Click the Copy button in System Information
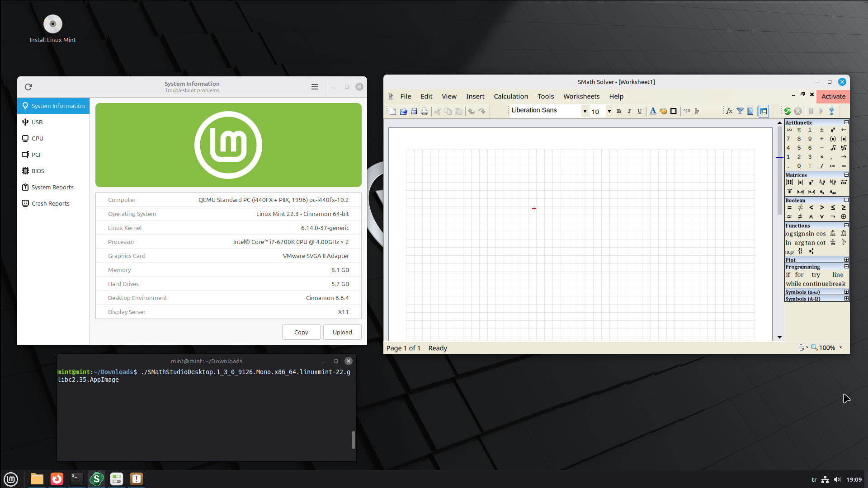 pos(301,332)
